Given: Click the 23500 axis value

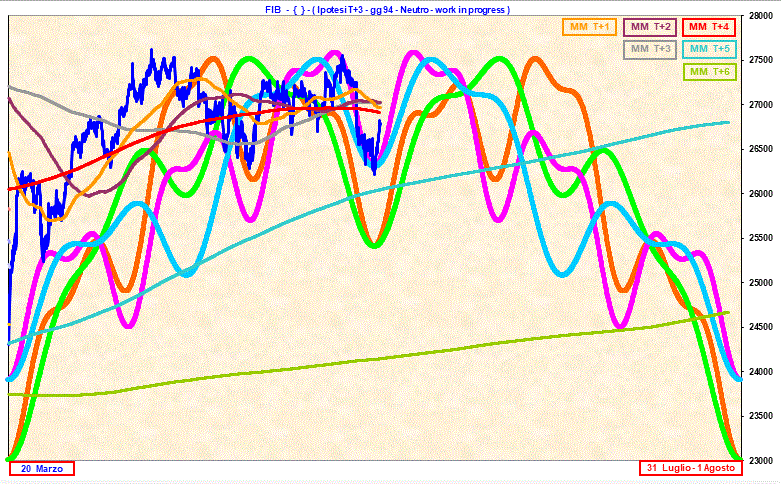Looking at the screenshot, I should click(761, 416).
